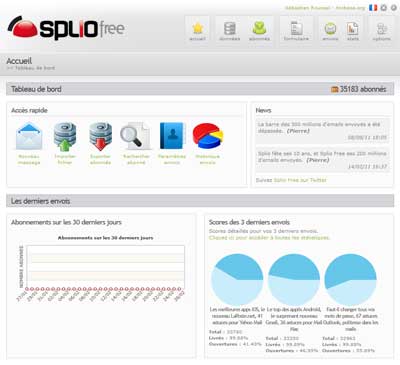Open the options gears icon

tap(382, 29)
